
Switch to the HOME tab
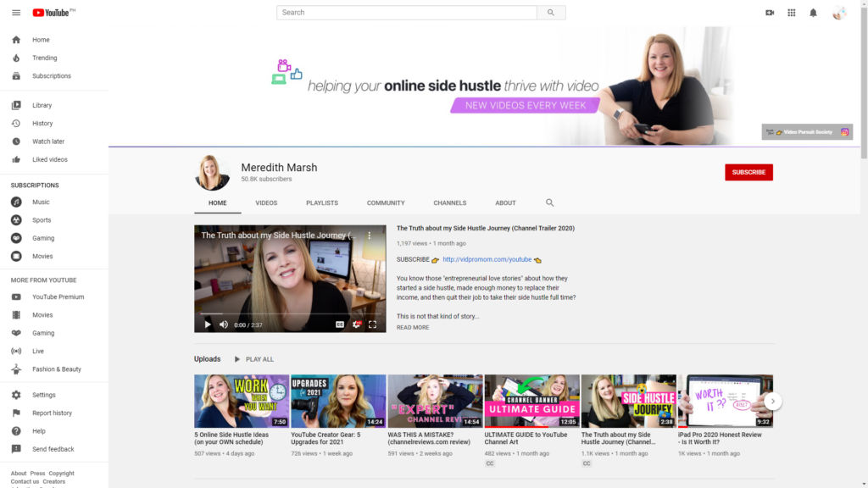point(218,203)
